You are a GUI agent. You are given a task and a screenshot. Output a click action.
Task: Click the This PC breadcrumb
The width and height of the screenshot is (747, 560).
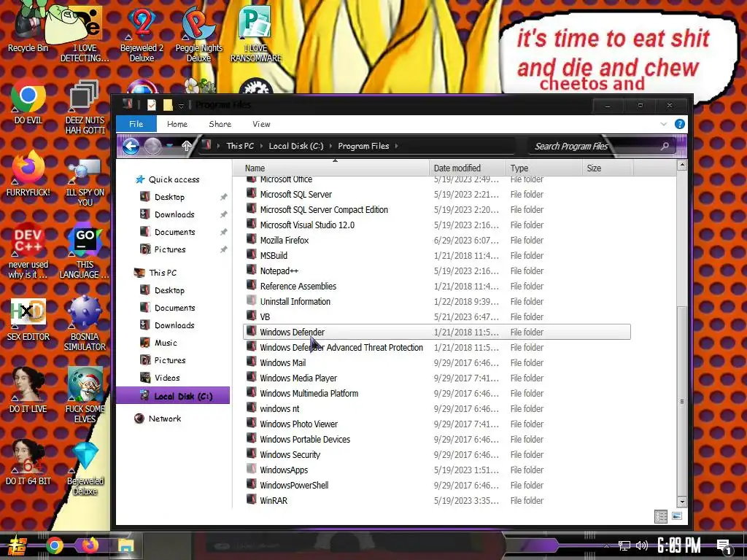(x=240, y=146)
